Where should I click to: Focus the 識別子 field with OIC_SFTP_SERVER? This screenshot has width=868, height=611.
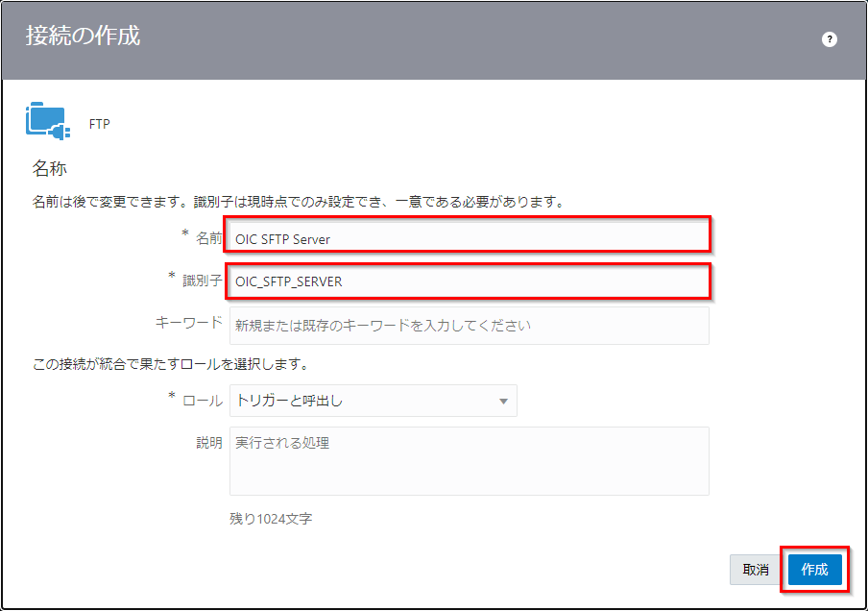pos(469,281)
